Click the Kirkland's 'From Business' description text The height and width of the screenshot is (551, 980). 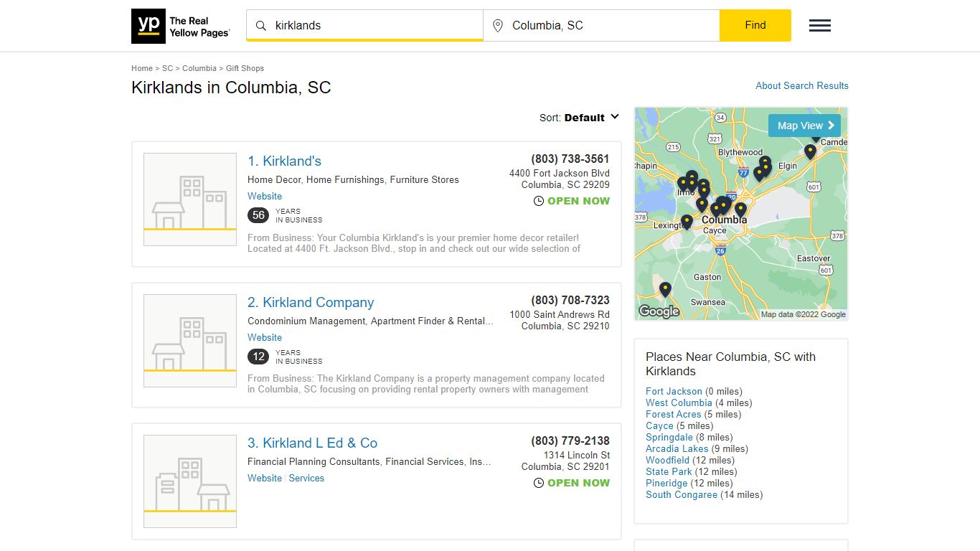(414, 243)
